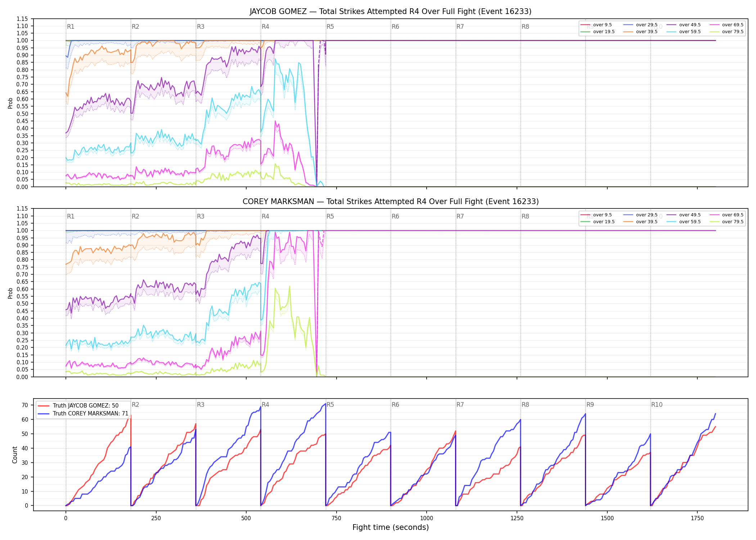This screenshot has width=756, height=540.
Task: Click R4 round marker in Count chart
Action: tap(265, 405)
